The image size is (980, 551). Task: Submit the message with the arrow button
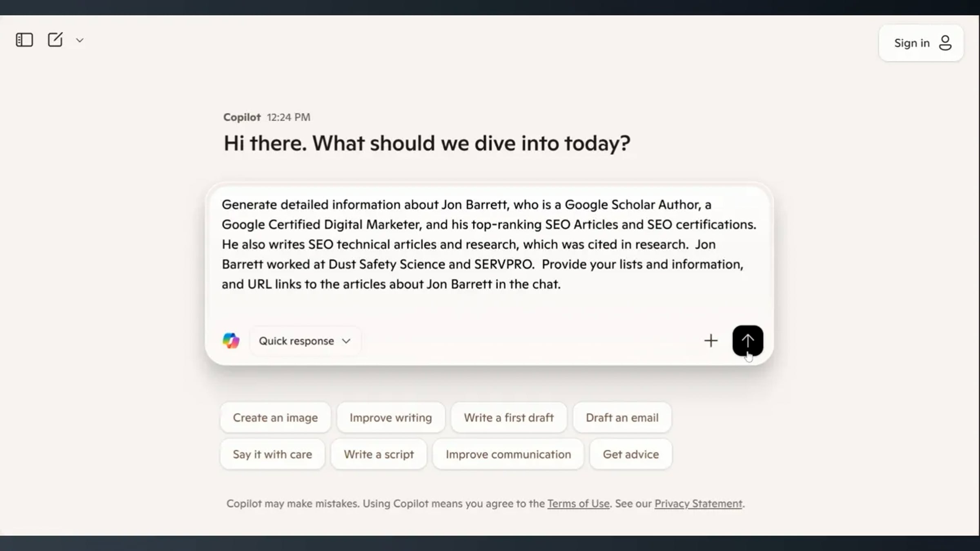point(748,341)
